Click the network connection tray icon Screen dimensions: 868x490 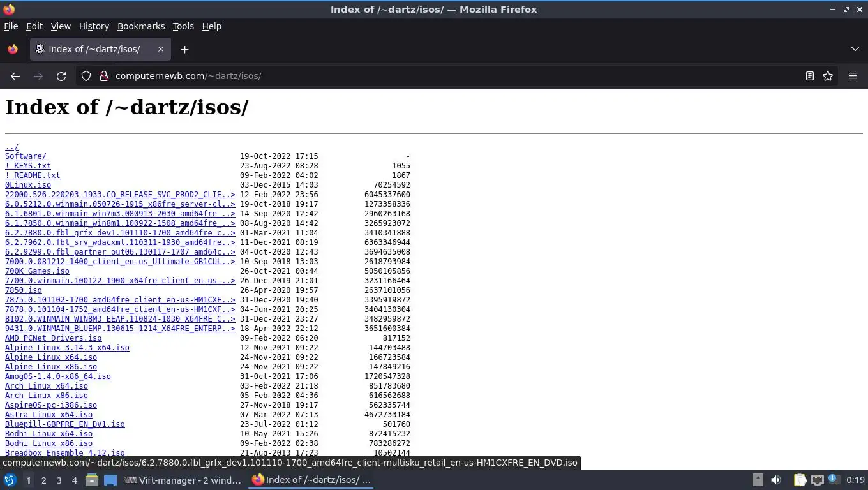pos(817,480)
